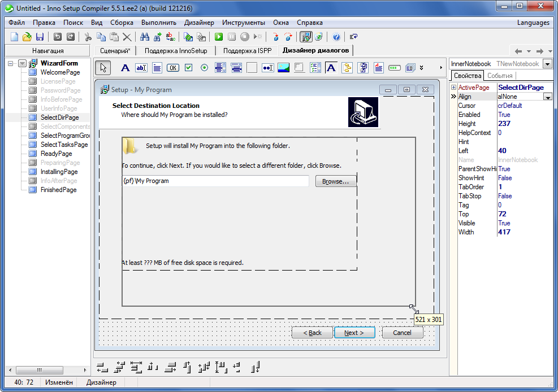The height and width of the screenshot is (392, 558).
Task: Select the progress bar component in palette
Action: (x=395, y=68)
